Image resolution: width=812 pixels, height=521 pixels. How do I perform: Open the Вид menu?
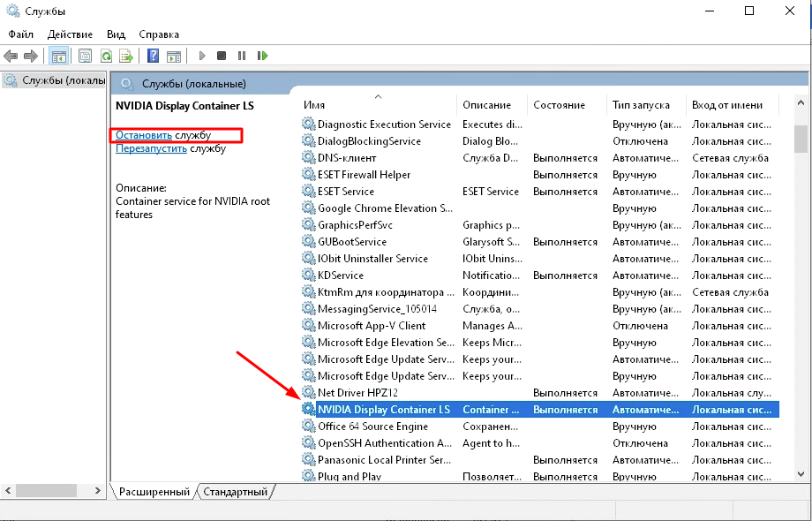point(116,34)
